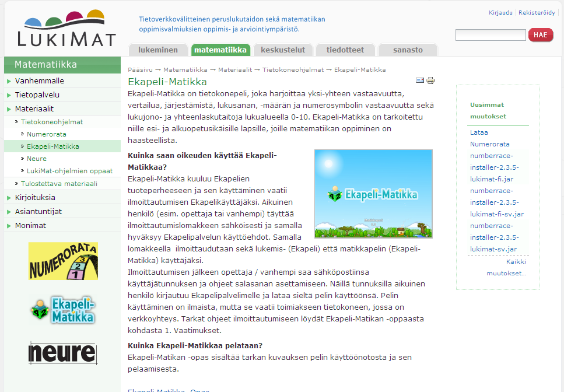
Task: Click the email page envelope icon
Action: 420,80
